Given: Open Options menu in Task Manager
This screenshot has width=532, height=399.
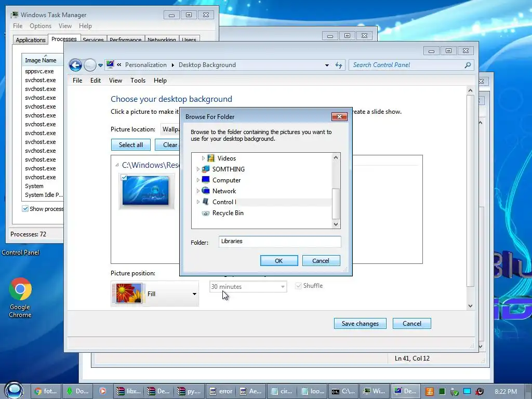Looking at the screenshot, I should 41,26.
